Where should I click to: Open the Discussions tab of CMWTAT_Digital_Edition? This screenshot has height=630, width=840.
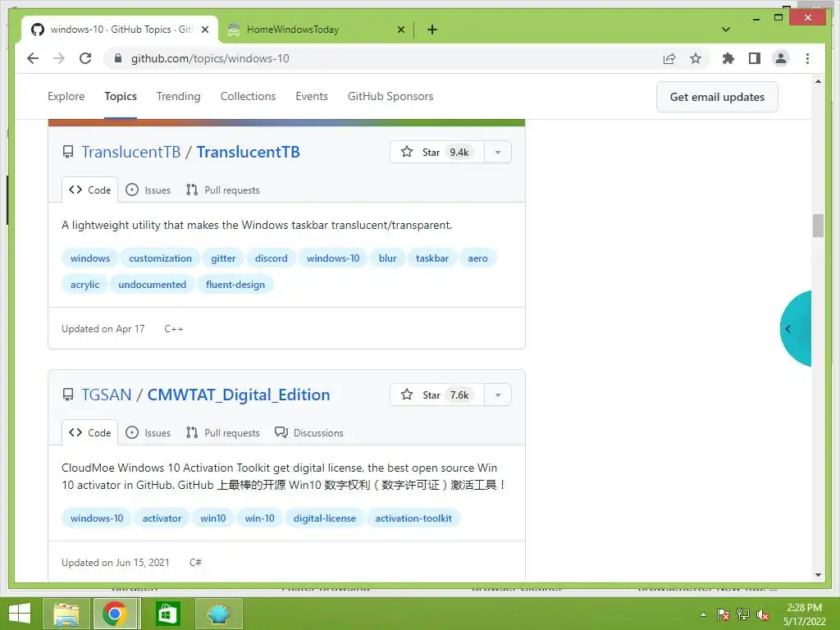(x=309, y=433)
